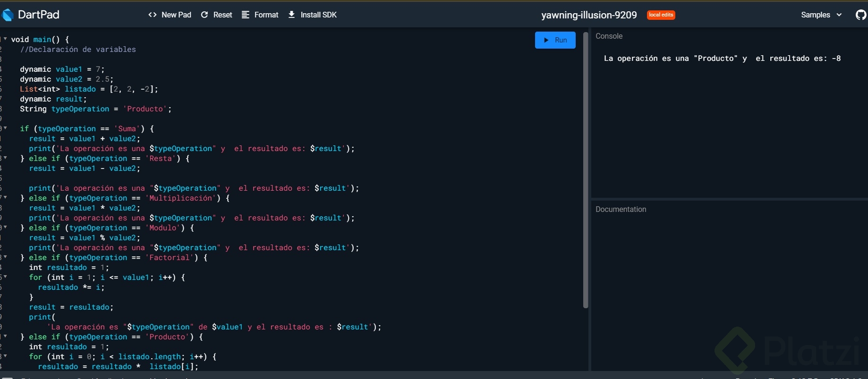Open the GitHub icon link
This screenshot has height=379, width=868.
pyautogui.click(x=860, y=15)
